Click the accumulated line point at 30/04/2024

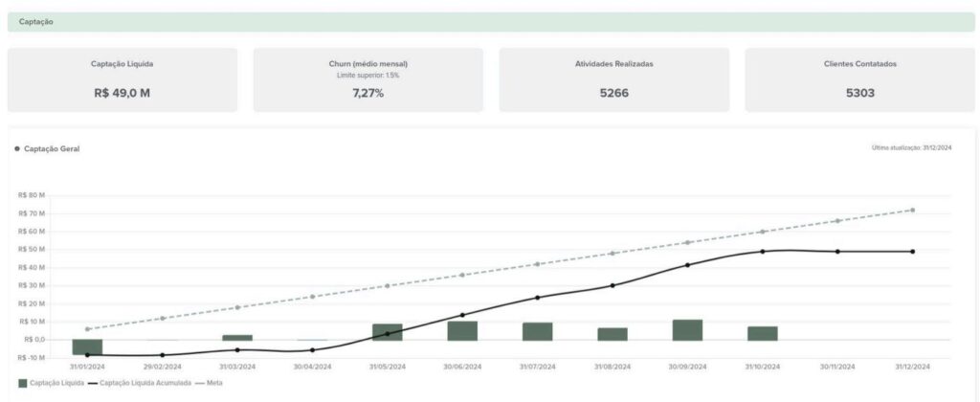pos(313,350)
